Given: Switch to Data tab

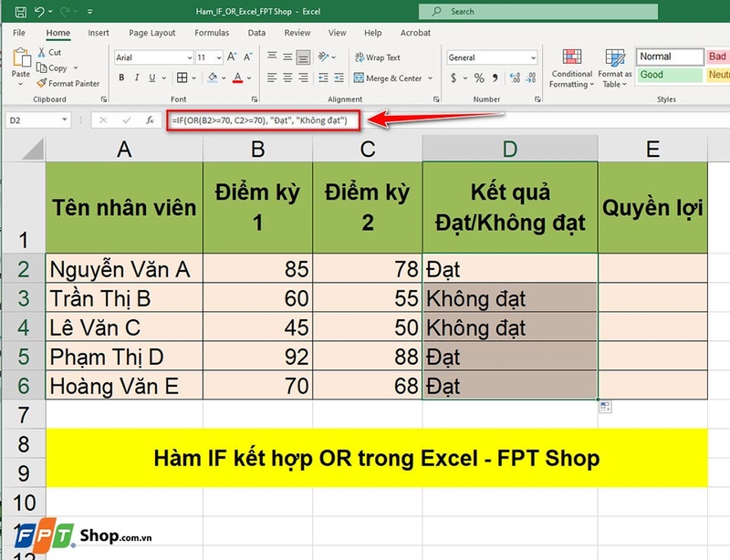Looking at the screenshot, I should (x=256, y=33).
